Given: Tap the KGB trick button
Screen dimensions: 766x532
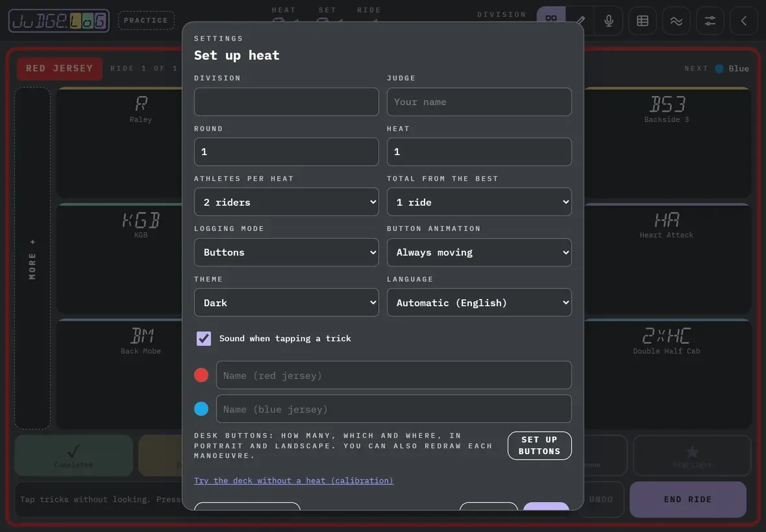Looking at the screenshot, I should pos(120,258).
